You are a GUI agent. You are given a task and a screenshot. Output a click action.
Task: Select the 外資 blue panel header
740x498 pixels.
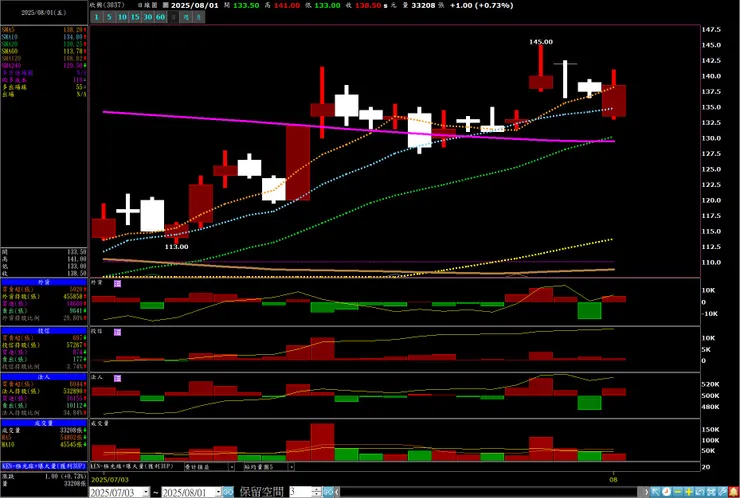pos(44,282)
